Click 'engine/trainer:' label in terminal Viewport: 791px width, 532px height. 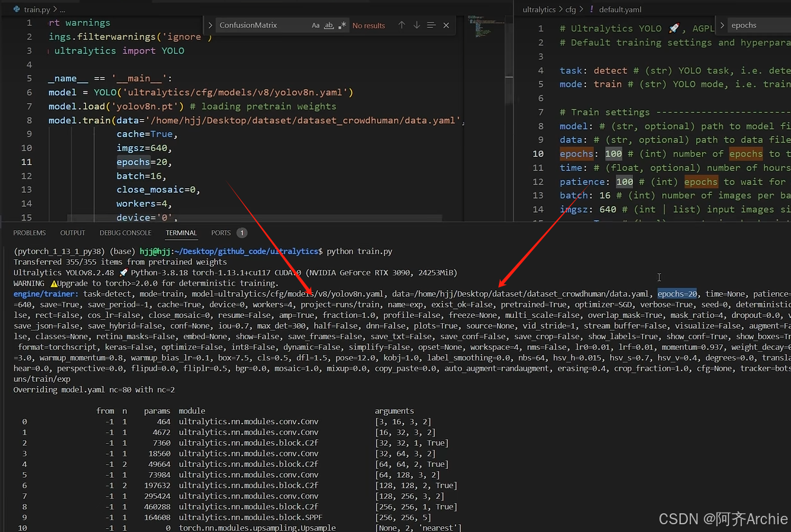(x=46, y=293)
